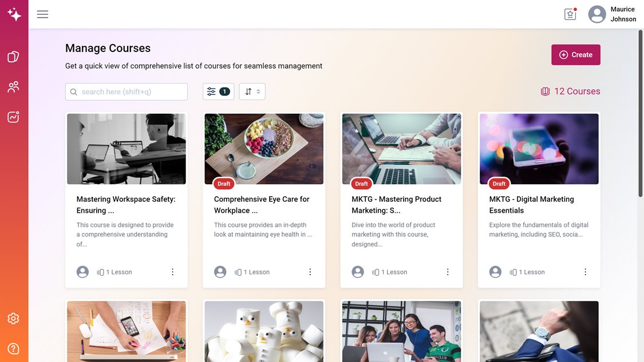Open Digital Marketing Essentials course thumbnail
Viewport: 644px width, 362px height.
click(x=539, y=149)
